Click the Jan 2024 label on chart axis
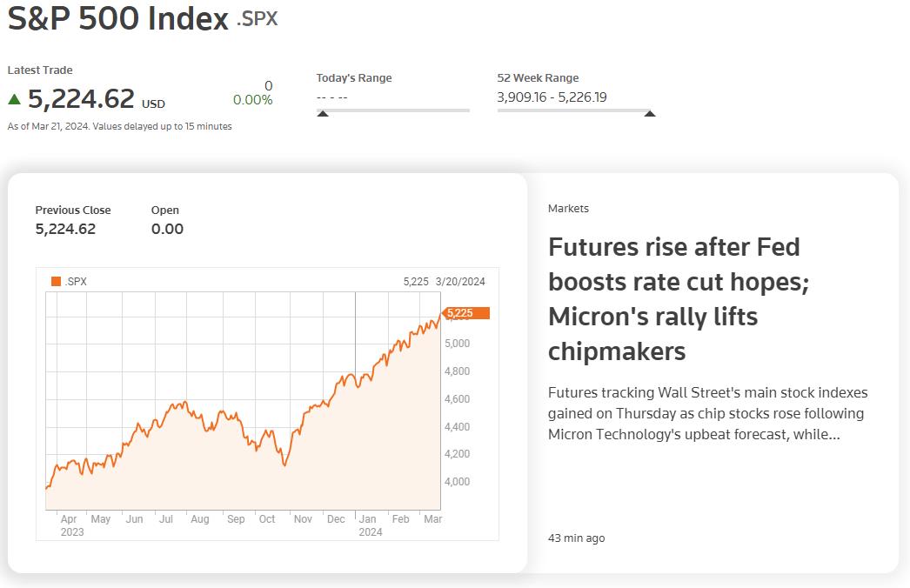Viewport: 910px width, 588px height. point(370,525)
